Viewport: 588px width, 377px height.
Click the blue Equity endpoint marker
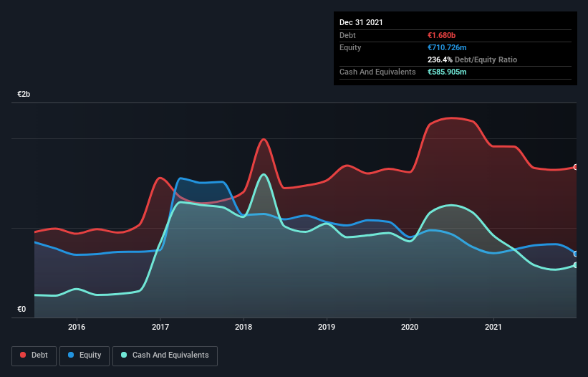[576, 254]
